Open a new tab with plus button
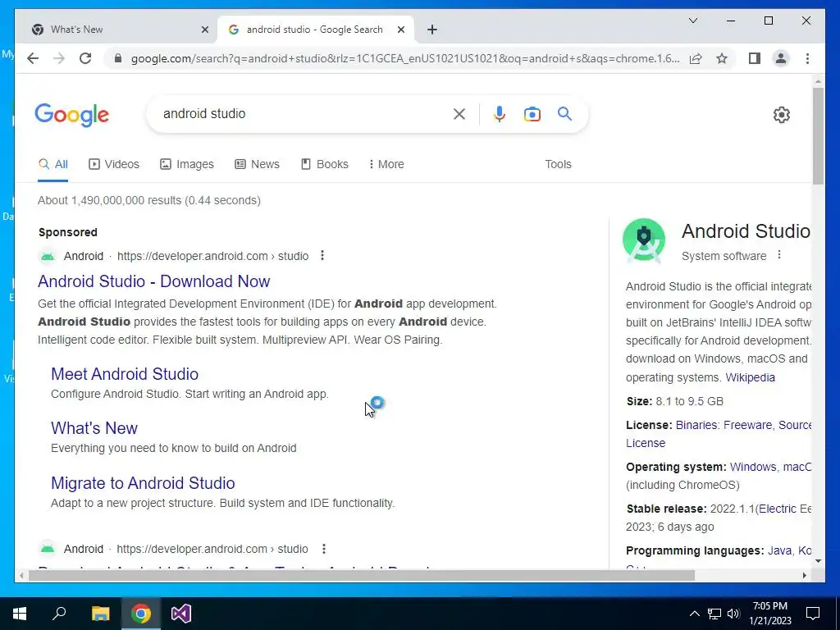The width and height of the screenshot is (840, 630). pos(432,30)
